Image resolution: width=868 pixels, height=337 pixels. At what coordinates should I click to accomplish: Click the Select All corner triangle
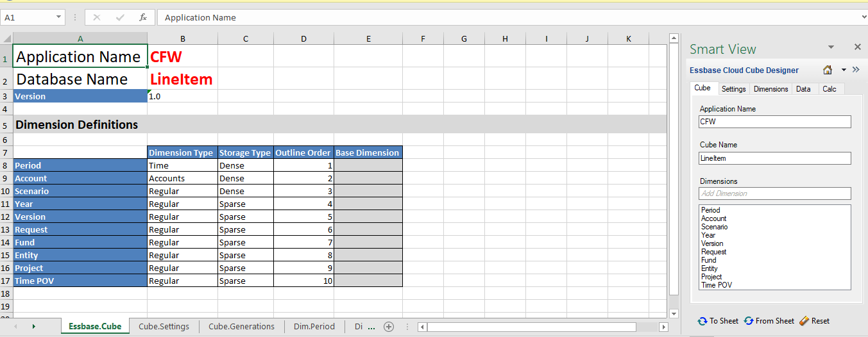[x=6, y=38]
